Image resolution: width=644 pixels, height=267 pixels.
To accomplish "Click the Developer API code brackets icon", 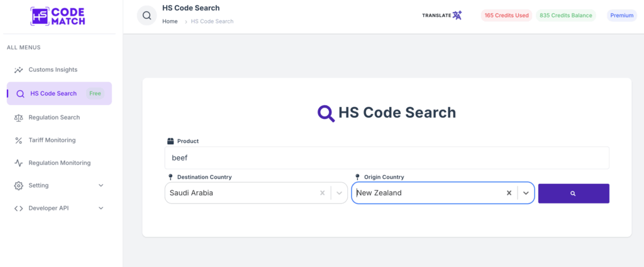I will pos(18,208).
